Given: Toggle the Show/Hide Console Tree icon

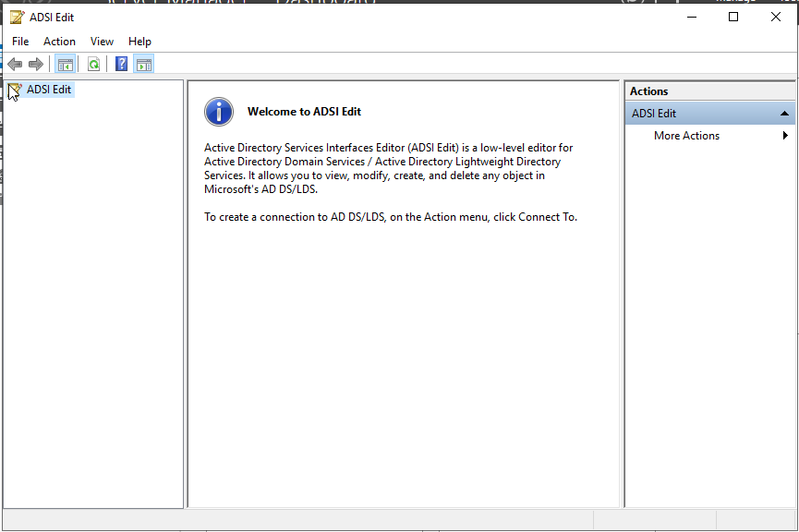Looking at the screenshot, I should pos(66,65).
